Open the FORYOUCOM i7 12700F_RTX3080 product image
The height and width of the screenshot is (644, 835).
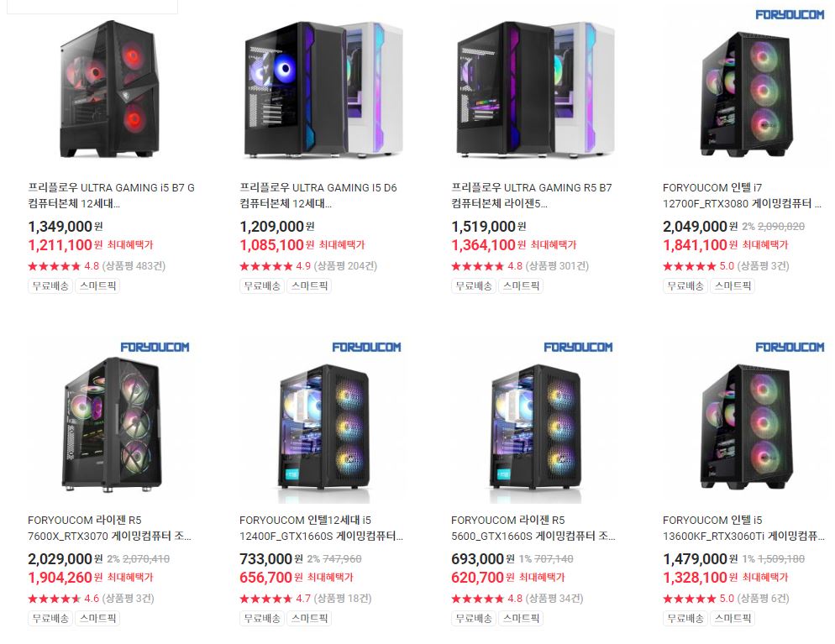745,88
